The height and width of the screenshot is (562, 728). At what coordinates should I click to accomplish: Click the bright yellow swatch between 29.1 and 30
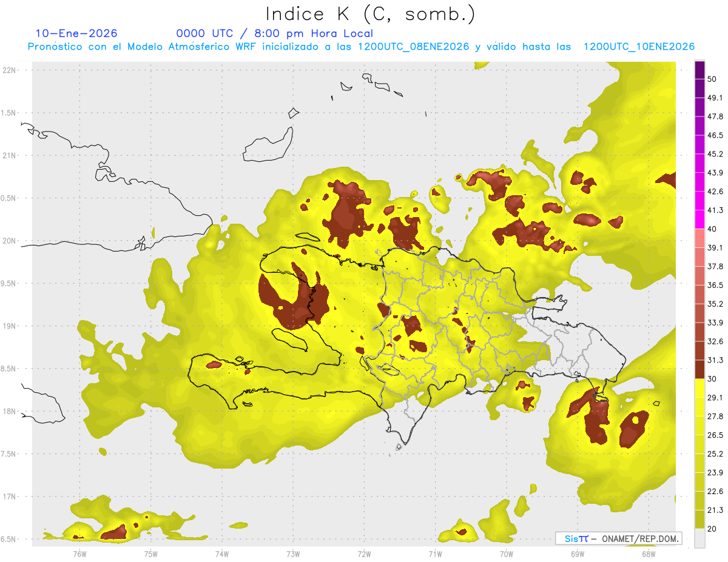699,388
